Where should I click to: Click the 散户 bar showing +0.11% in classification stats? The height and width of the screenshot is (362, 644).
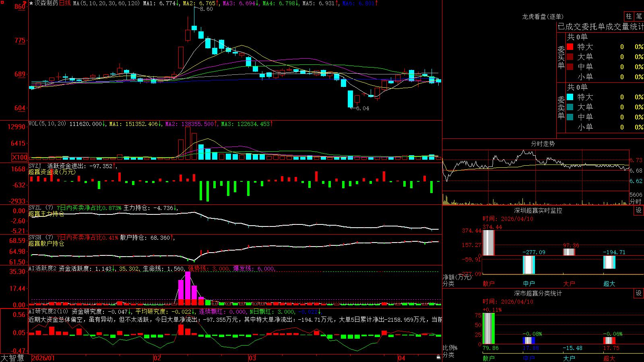coord(489,328)
